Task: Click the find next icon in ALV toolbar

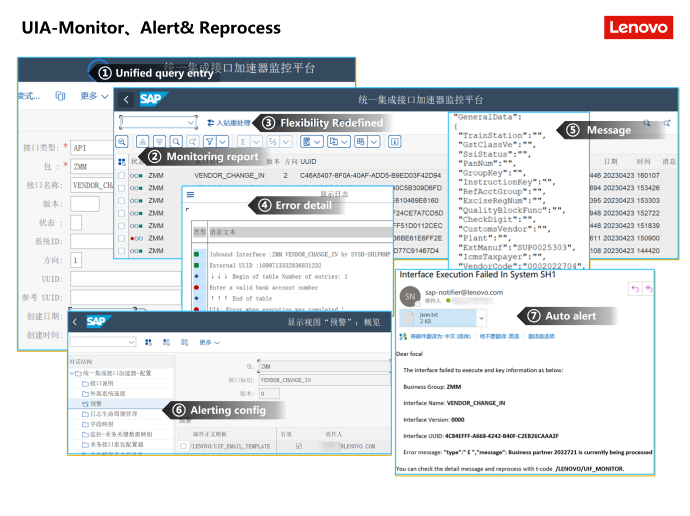Action: pyautogui.click(x=193, y=142)
